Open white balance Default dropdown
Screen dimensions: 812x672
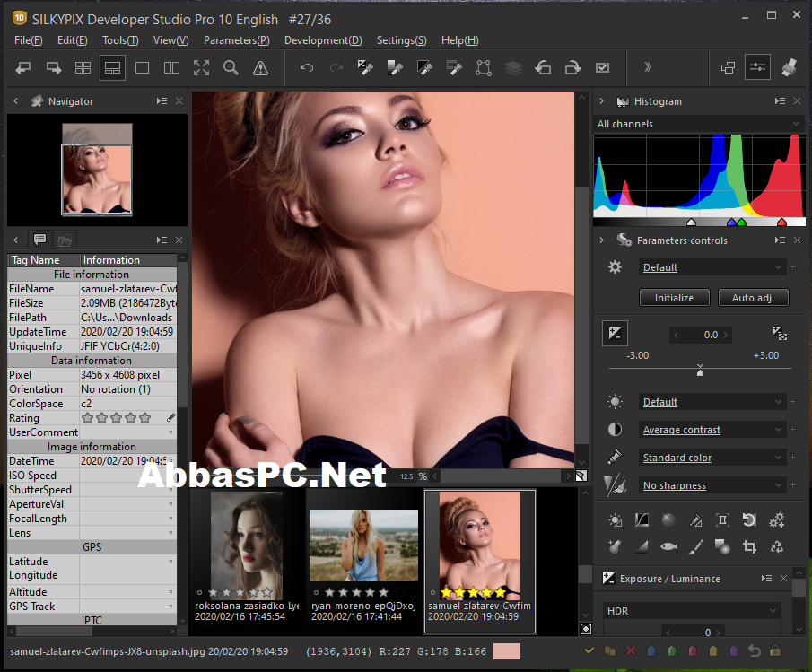(712, 402)
